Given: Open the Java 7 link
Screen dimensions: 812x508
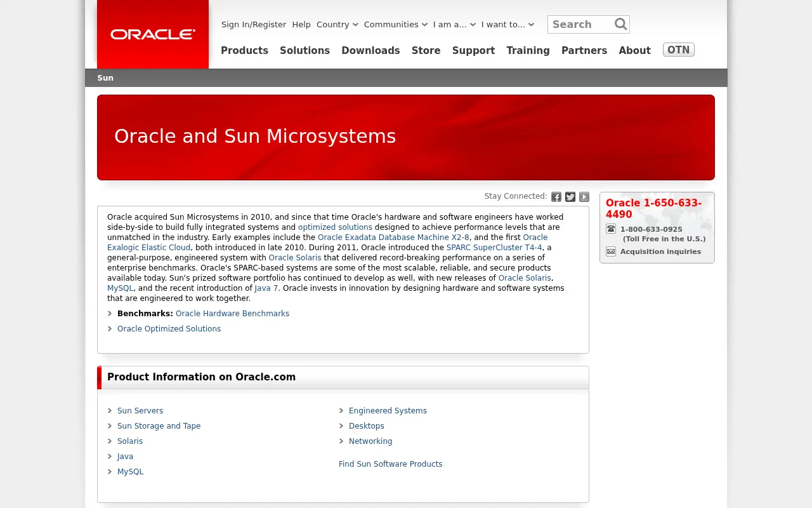Looking at the screenshot, I should 266,288.
